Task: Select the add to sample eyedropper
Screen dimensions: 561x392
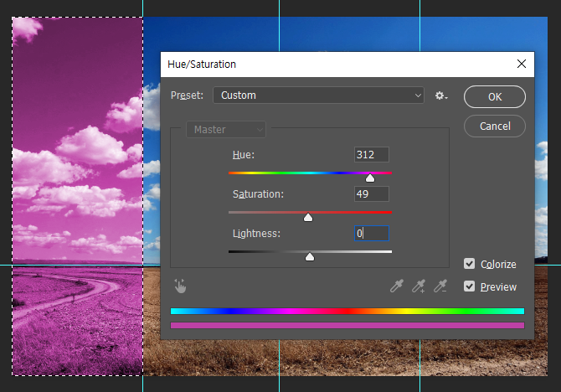Action: click(x=419, y=286)
